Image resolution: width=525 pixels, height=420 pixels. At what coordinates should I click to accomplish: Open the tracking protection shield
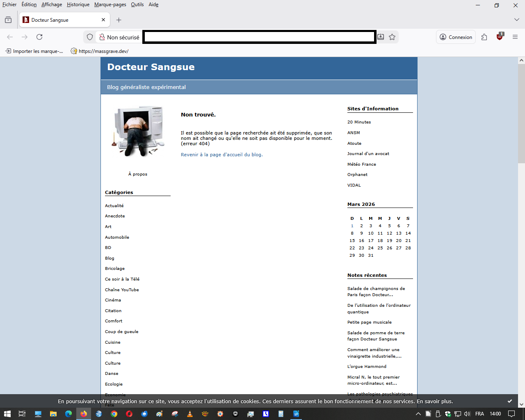click(90, 37)
